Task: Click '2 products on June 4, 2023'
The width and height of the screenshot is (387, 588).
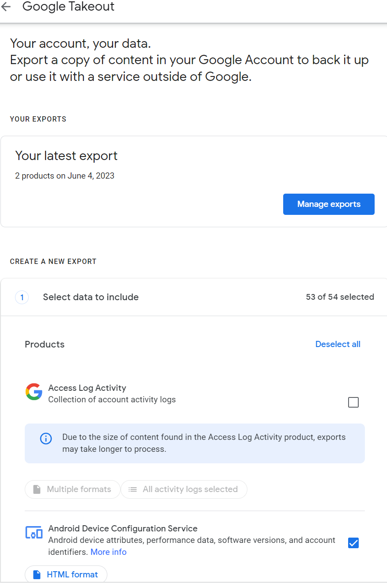Action: click(64, 176)
